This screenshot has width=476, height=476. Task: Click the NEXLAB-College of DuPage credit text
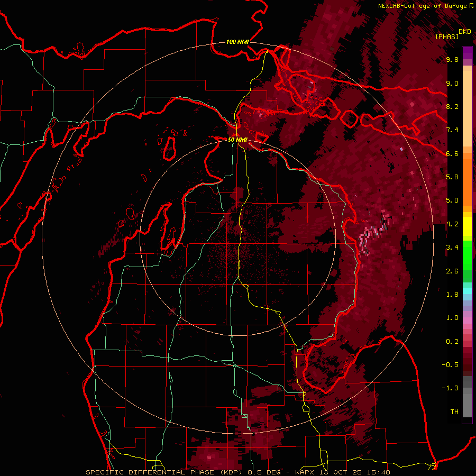pos(422,6)
